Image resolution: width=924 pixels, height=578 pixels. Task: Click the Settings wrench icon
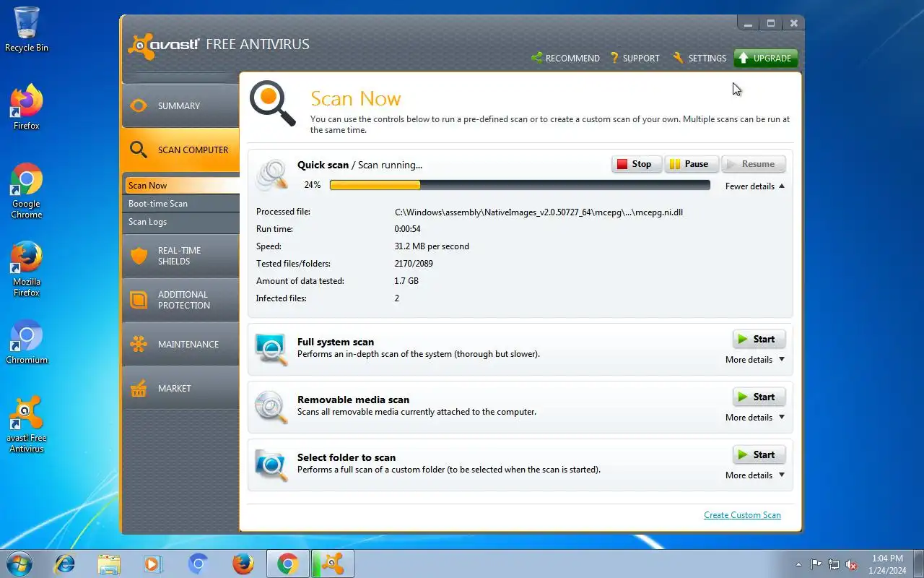coord(678,58)
